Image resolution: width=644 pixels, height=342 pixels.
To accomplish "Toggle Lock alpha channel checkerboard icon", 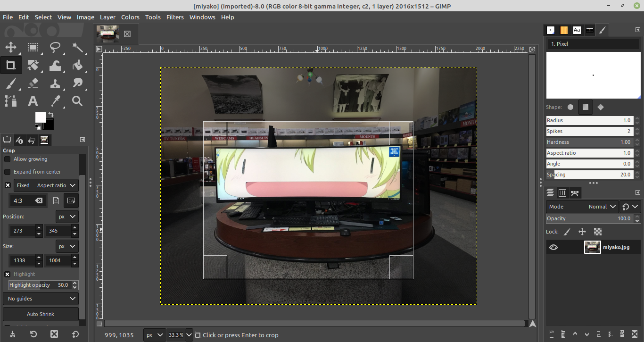I will pyautogui.click(x=598, y=232).
